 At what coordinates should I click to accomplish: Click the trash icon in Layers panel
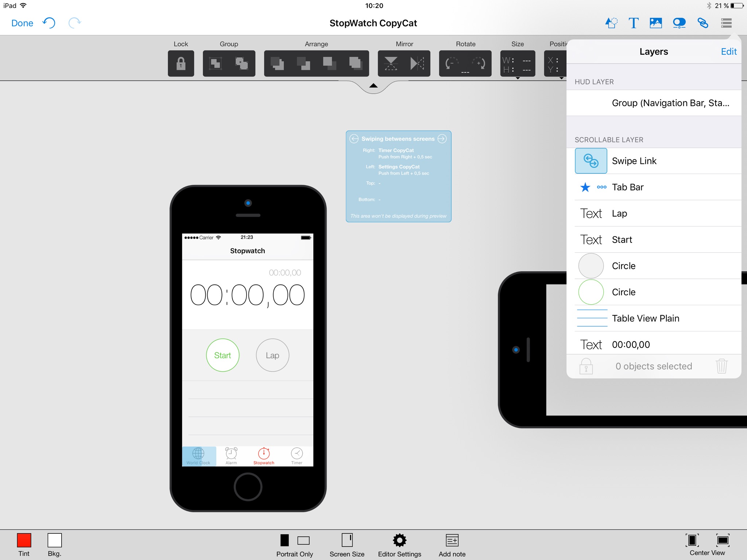[721, 366]
